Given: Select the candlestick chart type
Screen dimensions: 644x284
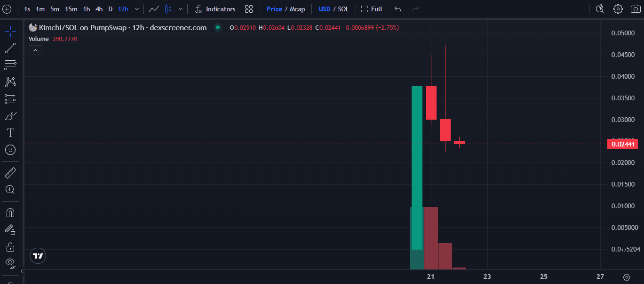Looking at the screenshot, I should 168,9.
